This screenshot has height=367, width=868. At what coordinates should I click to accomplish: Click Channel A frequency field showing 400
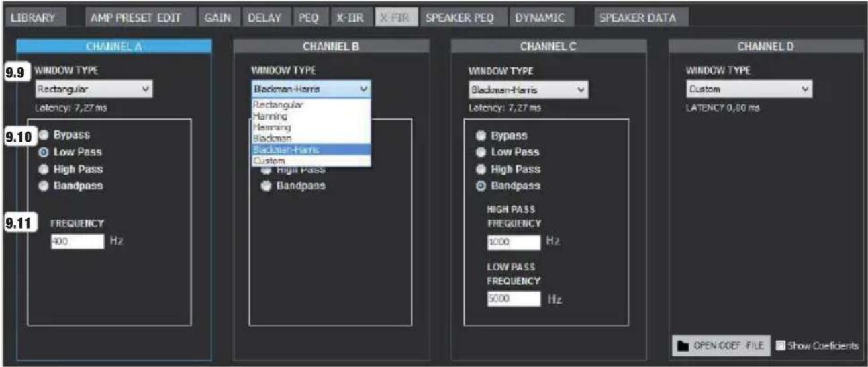click(78, 241)
